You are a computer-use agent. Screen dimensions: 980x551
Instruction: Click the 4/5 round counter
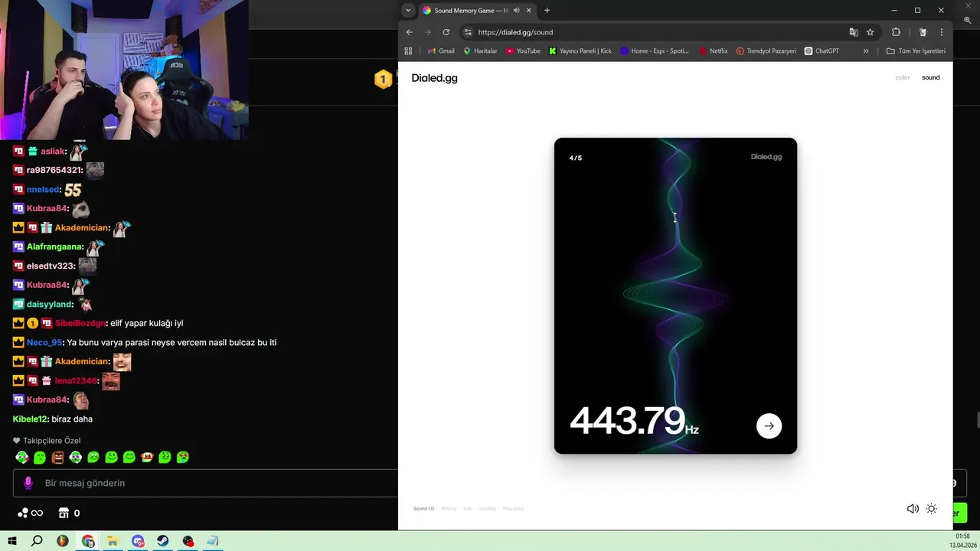tap(575, 158)
